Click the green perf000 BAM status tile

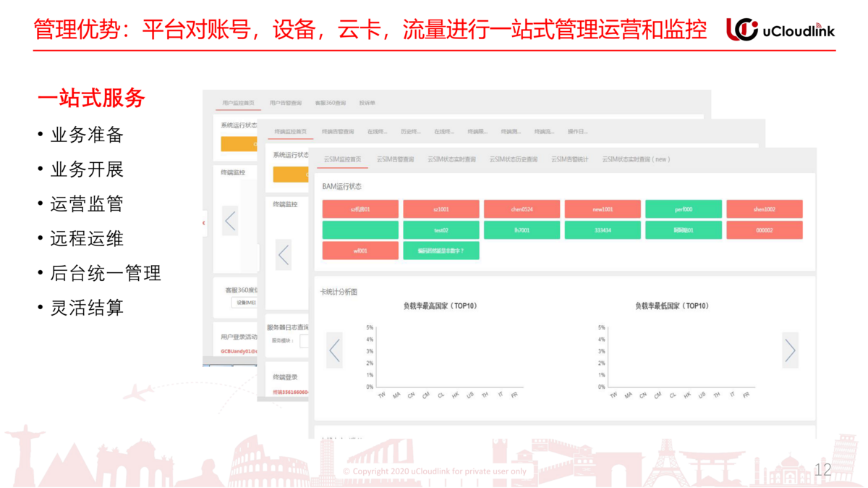(683, 209)
